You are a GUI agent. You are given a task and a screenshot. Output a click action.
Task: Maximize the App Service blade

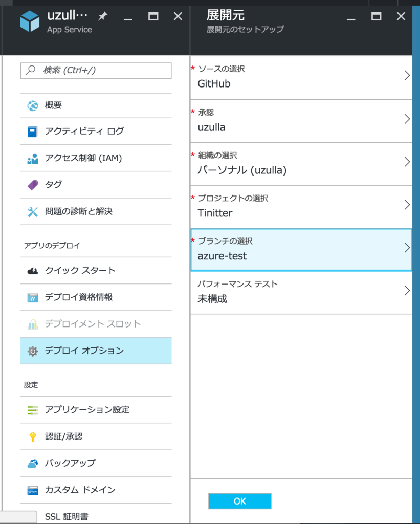(x=153, y=16)
